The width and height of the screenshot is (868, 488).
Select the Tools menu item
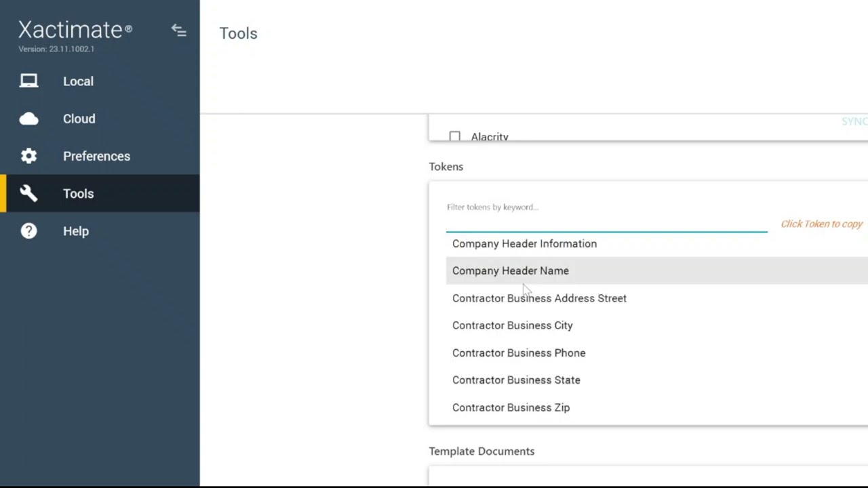[x=100, y=193]
